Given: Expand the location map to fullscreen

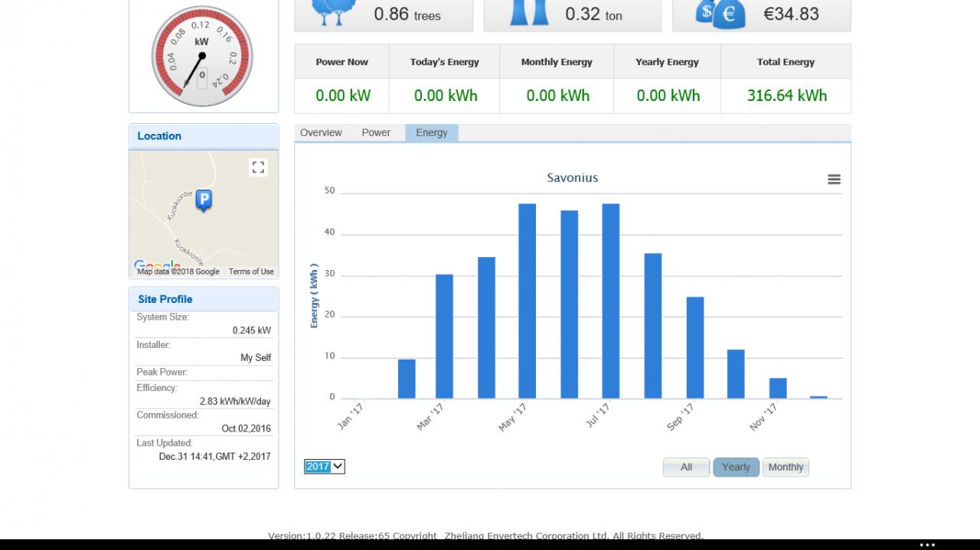Looking at the screenshot, I should pos(258,167).
